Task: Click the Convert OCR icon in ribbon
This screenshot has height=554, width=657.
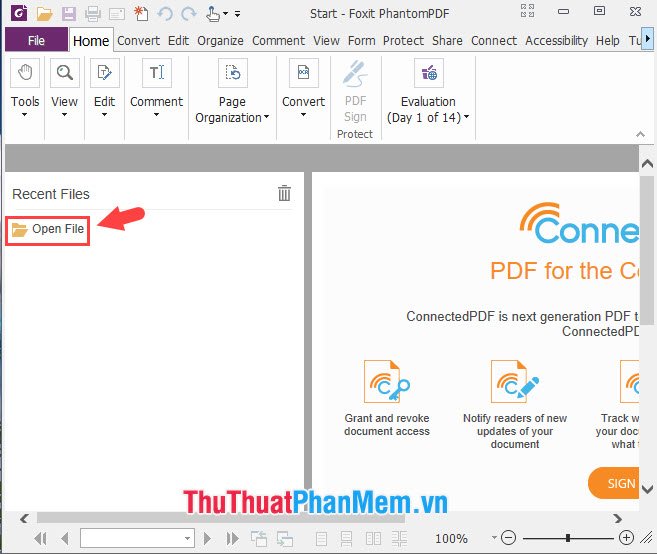Action: click(x=303, y=73)
